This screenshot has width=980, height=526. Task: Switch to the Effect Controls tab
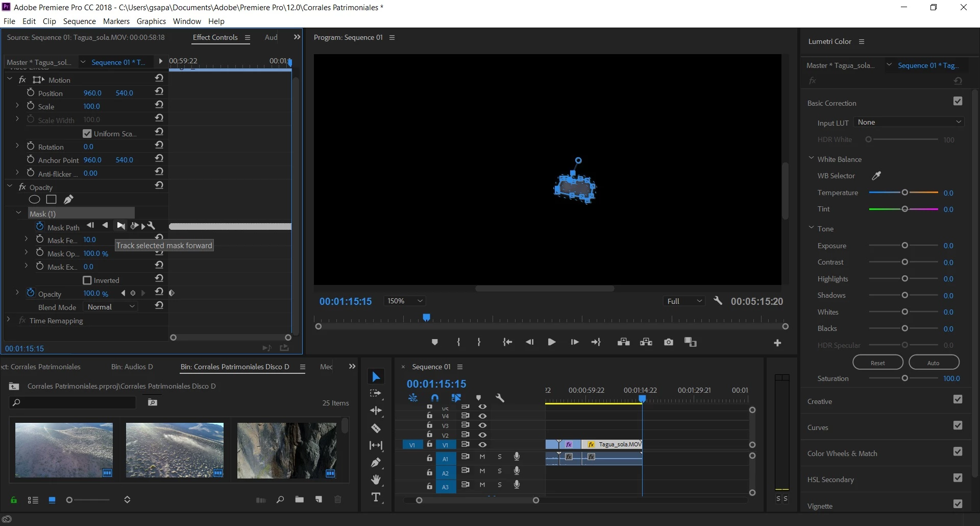pyautogui.click(x=215, y=37)
